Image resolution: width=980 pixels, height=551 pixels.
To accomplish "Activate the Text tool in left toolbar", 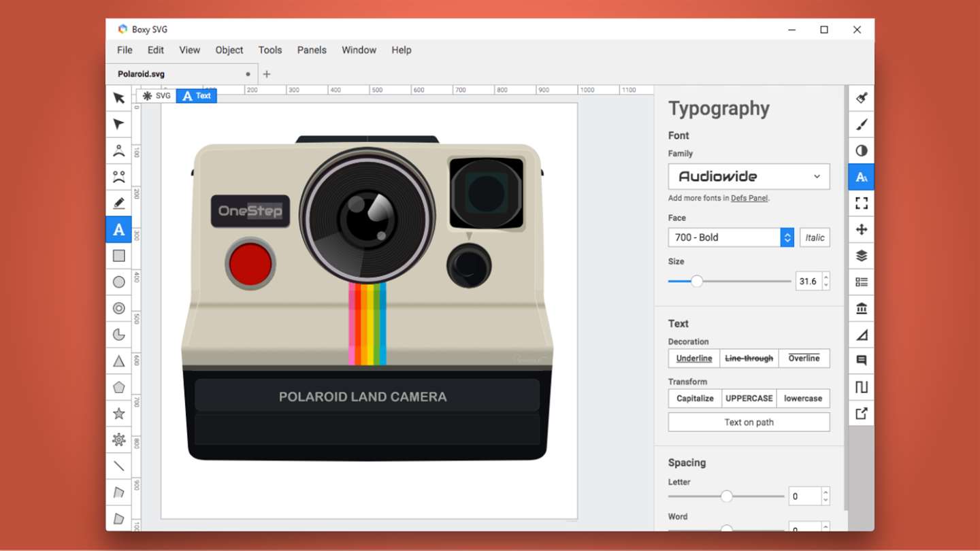I will (x=118, y=229).
